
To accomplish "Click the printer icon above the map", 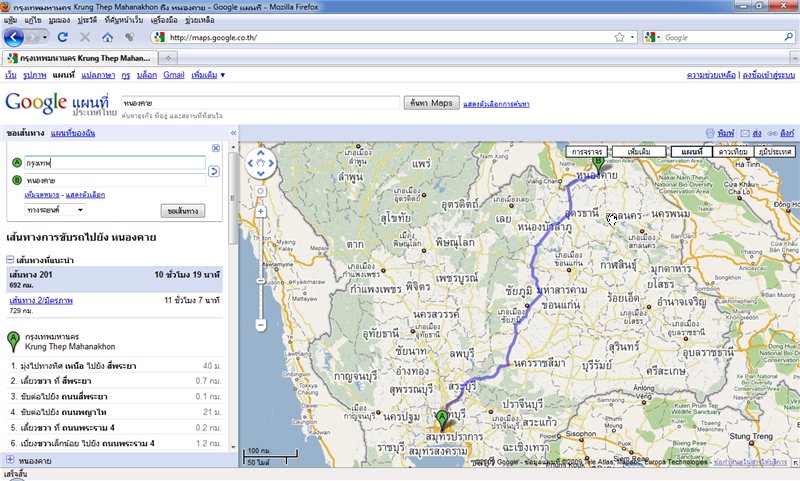I will coord(710,133).
